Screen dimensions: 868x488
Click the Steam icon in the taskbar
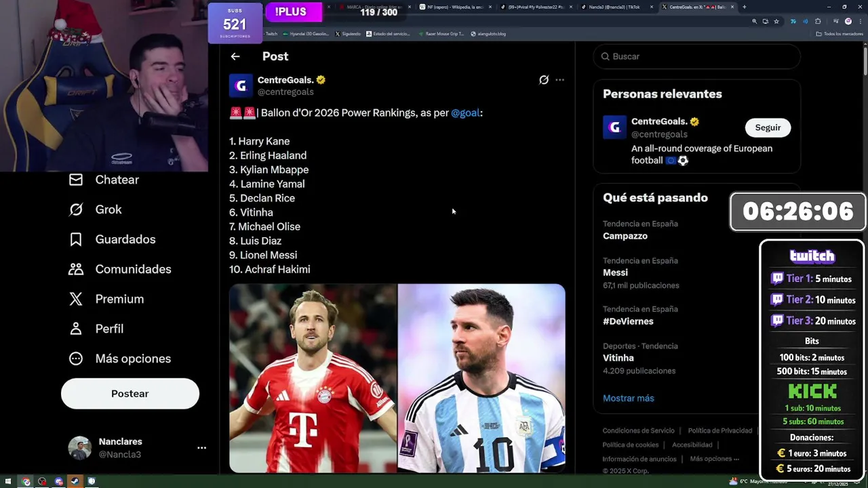click(75, 481)
